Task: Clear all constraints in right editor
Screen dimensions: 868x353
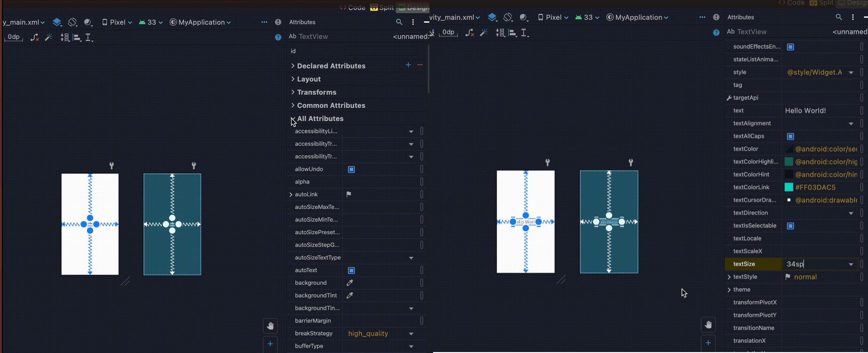Action: (469, 32)
